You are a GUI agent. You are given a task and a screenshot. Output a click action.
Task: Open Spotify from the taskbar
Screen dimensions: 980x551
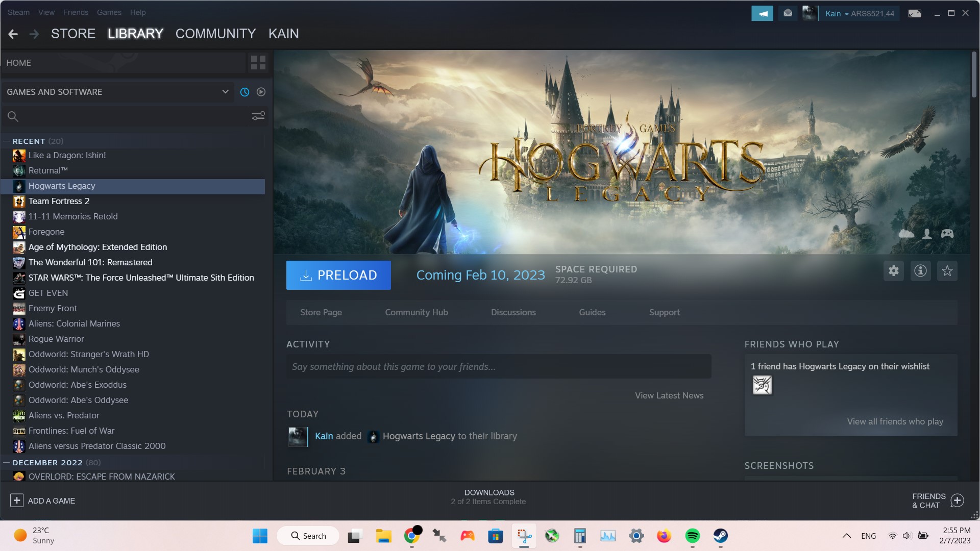pyautogui.click(x=692, y=536)
